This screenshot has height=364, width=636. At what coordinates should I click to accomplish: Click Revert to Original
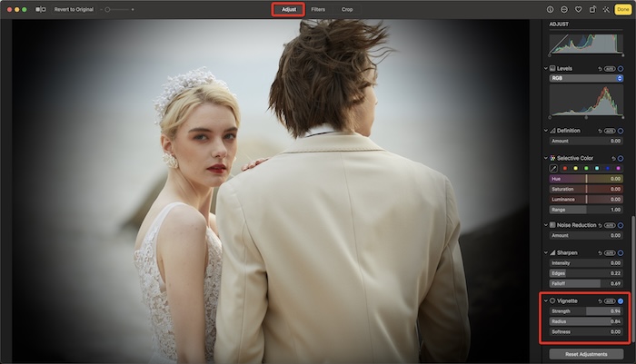74,9
